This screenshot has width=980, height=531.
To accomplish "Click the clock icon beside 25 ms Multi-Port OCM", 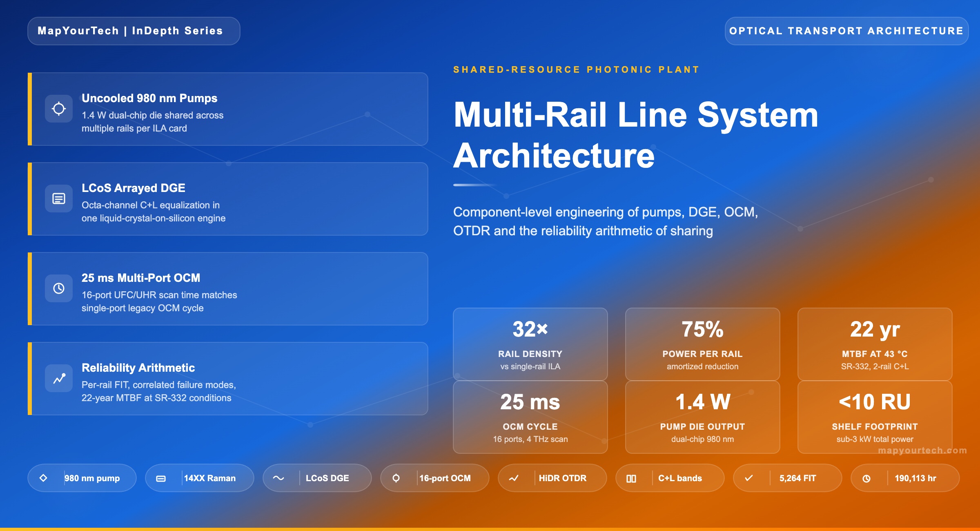I will pos(59,288).
